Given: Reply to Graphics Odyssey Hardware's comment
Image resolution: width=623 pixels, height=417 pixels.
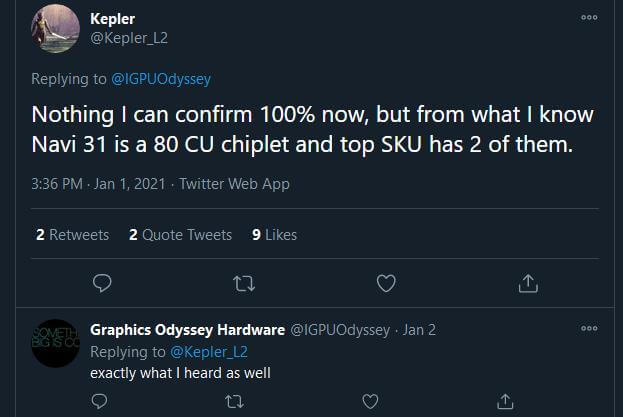Looking at the screenshot, I should [x=101, y=401].
